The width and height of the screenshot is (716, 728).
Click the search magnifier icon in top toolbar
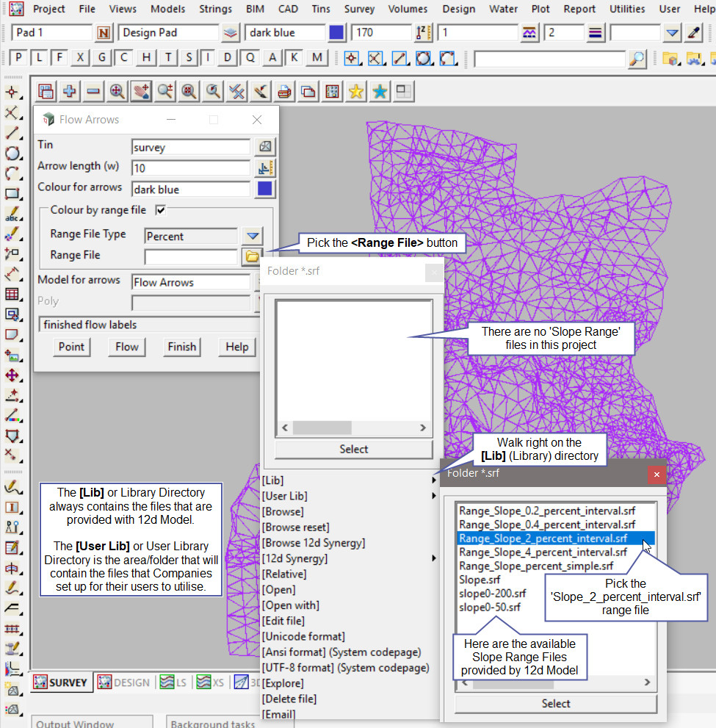[x=637, y=59]
